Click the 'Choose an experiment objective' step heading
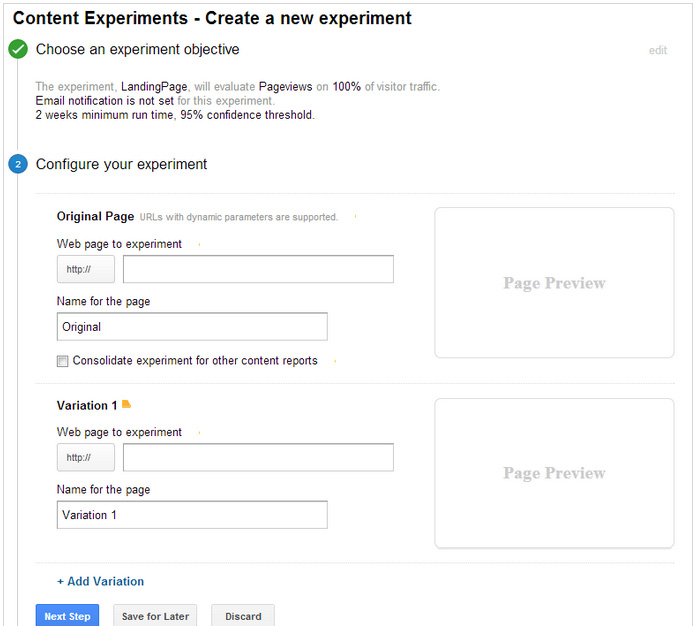 click(137, 49)
